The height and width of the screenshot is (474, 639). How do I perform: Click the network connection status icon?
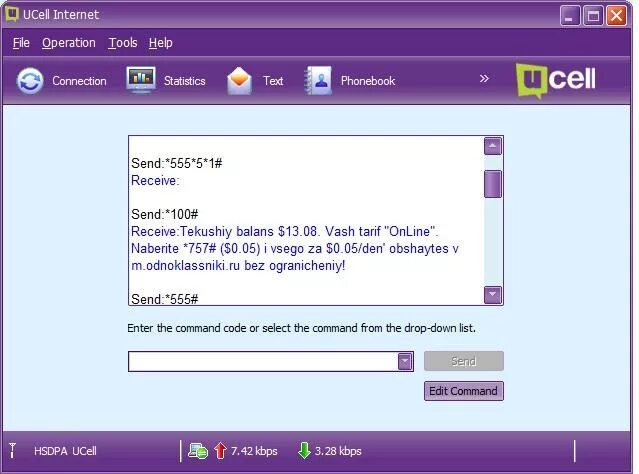198,451
